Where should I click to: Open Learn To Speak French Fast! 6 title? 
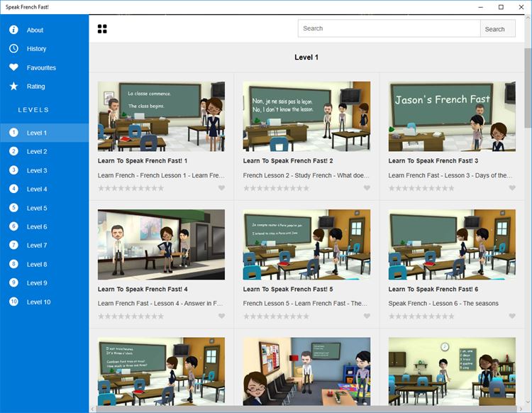pyautogui.click(x=433, y=289)
